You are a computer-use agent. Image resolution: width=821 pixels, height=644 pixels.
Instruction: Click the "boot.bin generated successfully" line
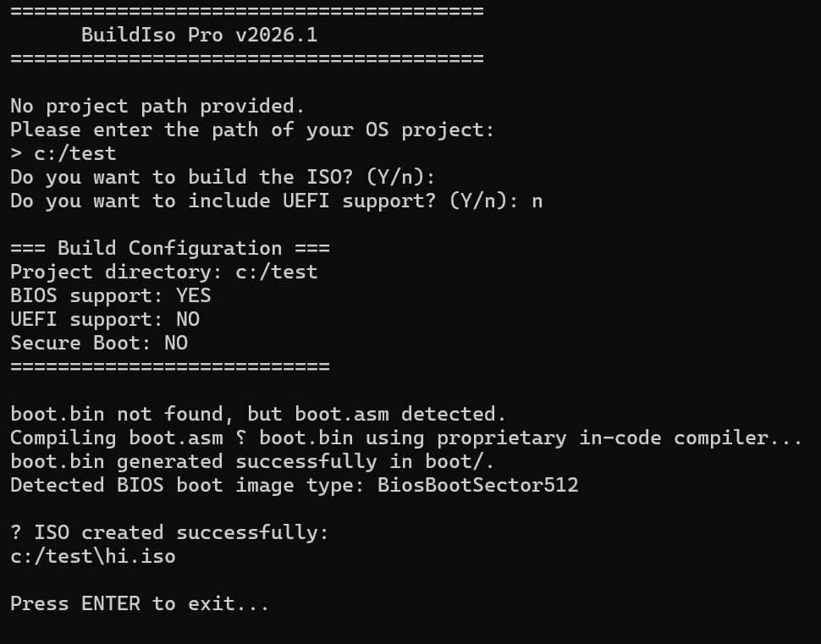(x=252, y=461)
